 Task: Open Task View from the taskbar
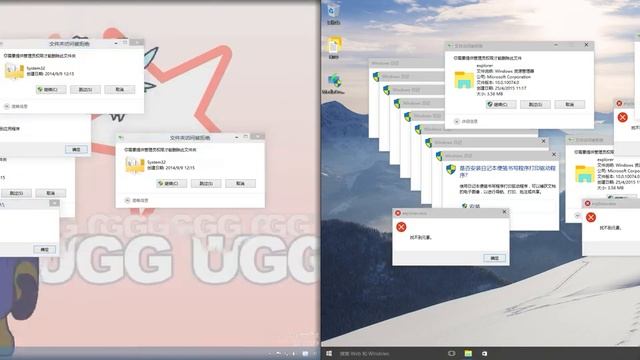point(451,353)
